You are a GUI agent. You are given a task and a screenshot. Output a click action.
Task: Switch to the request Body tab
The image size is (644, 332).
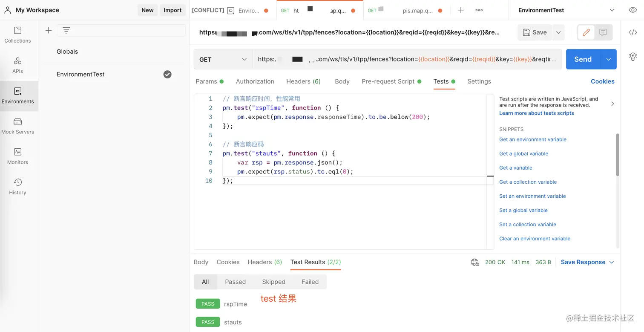pyautogui.click(x=342, y=81)
